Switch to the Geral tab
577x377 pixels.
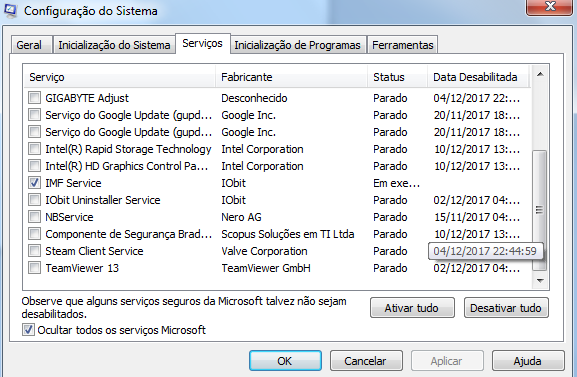coord(29,45)
